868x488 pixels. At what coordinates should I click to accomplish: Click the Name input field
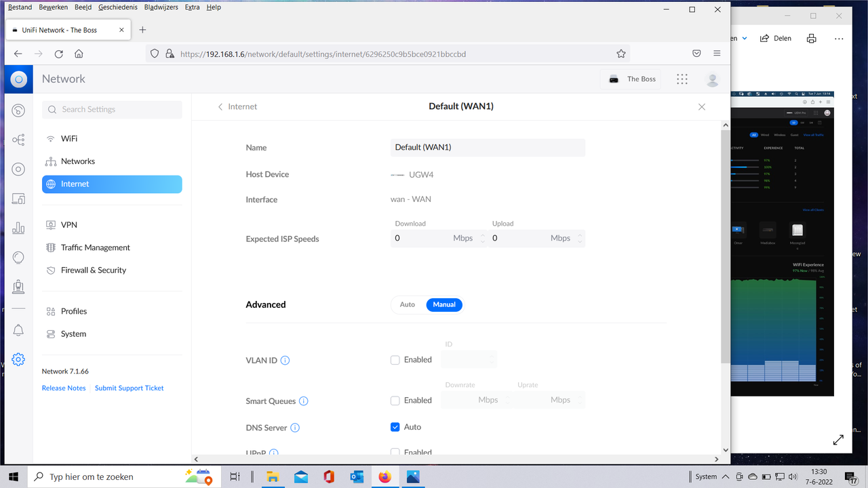click(x=488, y=147)
